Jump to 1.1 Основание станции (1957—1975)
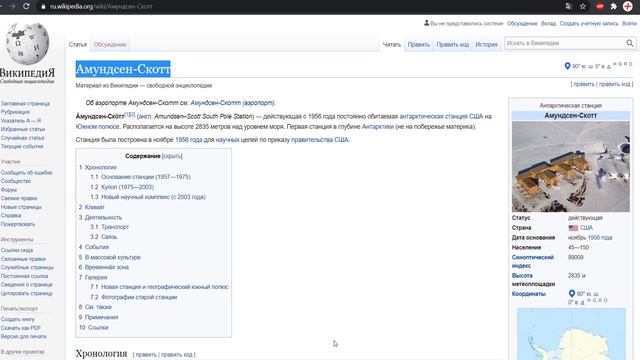 [146, 177]
